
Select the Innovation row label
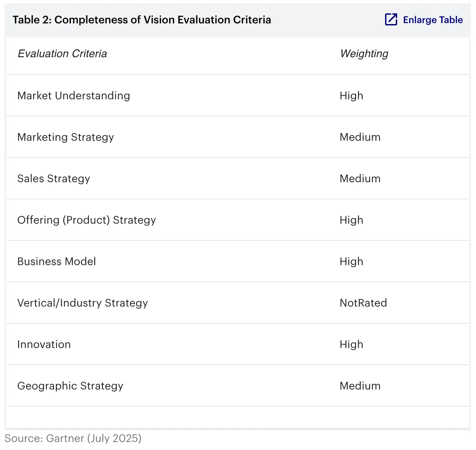[x=44, y=344]
